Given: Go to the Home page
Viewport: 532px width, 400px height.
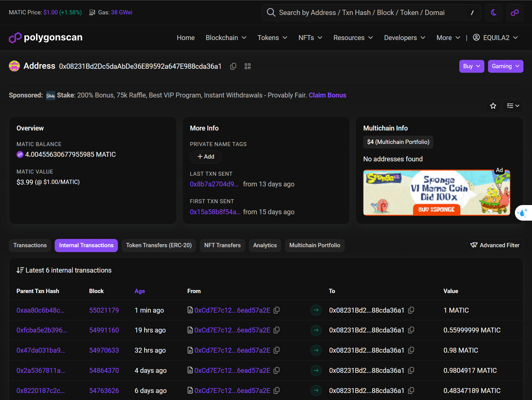Looking at the screenshot, I should pos(186,38).
